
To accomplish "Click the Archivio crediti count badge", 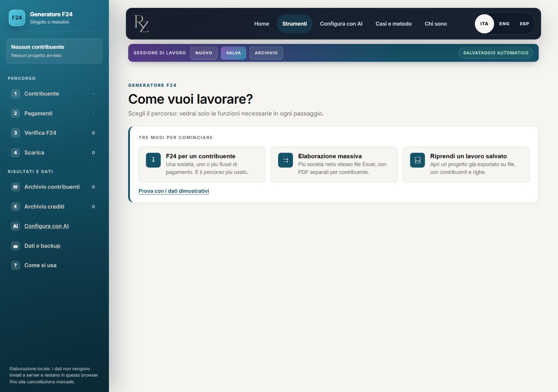I will coord(93,206).
